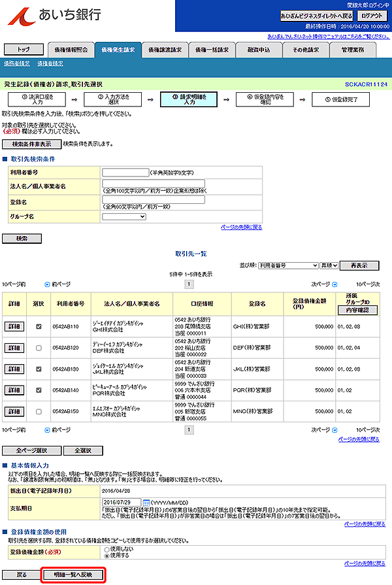Select the 債権発生請求 tab
Screen dimensions: 392x585
(x=118, y=50)
